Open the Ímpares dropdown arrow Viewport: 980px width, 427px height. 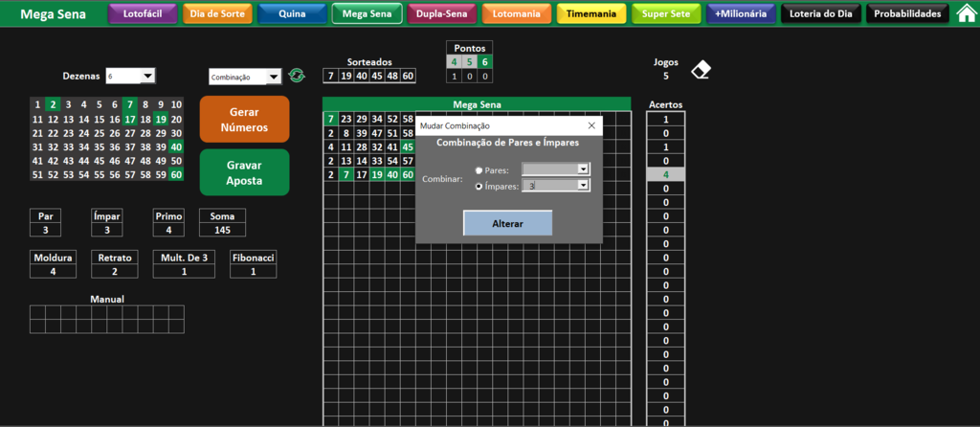(x=583, y=186)
